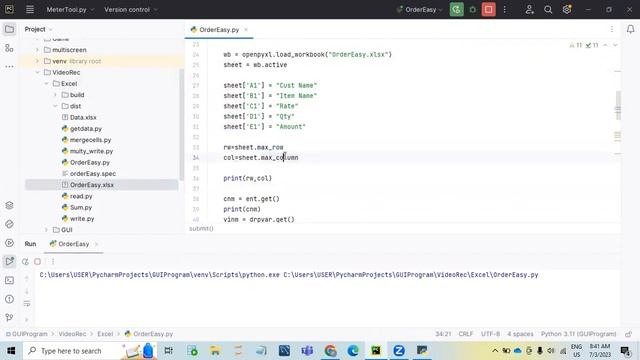Open Search Everywhere magnifier

click(x=548, y=9)
